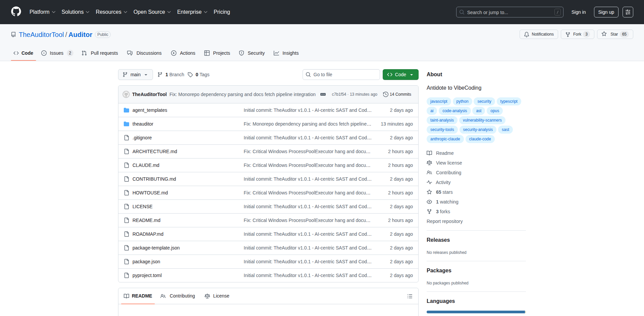Click the Go to file search box

(x=341, y=75)
